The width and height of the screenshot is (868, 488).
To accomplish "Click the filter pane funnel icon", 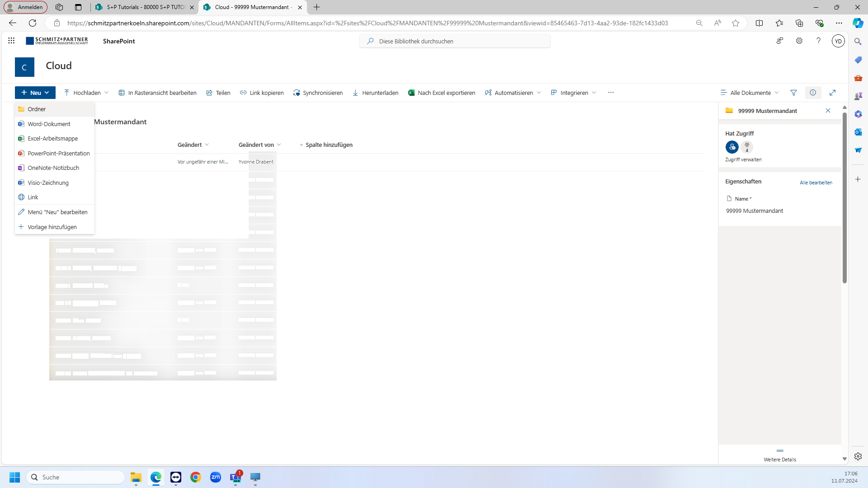I will (x=793, y=93).
